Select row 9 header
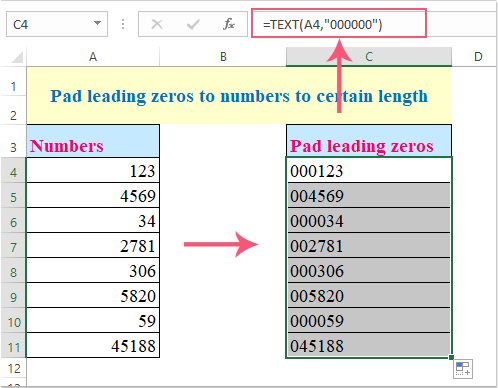The width and height of the screenshot is (498, 388). pyautogui.click(x=13, y=295)
